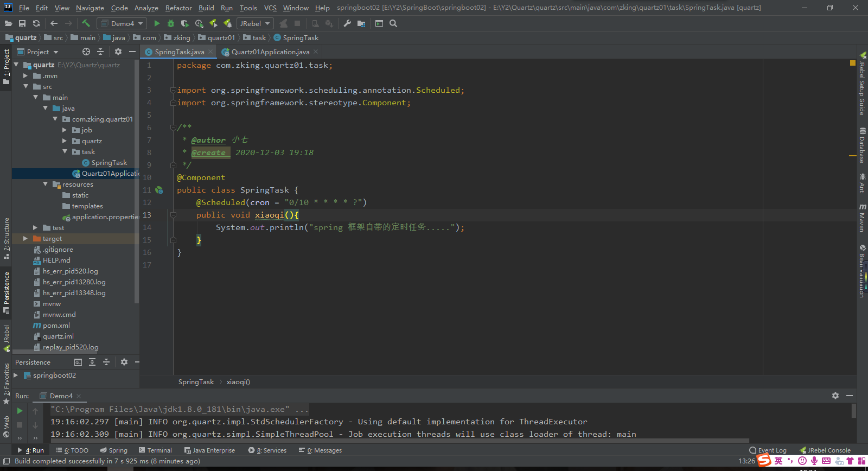This screenshot has width=868, height=471.
Task: Click the caret position 13:26 in the status bar
Action: [746, 461]
